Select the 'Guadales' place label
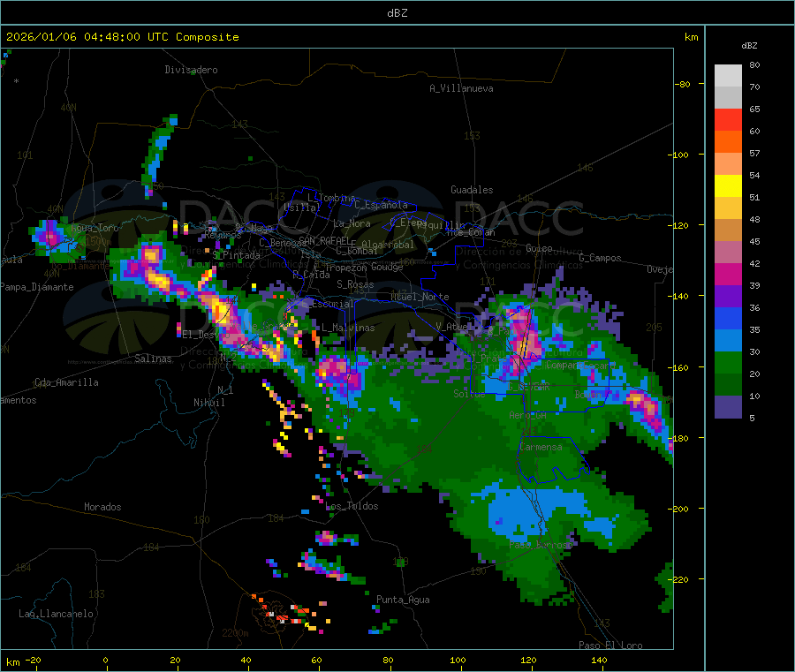 click(x=472, y=190)
